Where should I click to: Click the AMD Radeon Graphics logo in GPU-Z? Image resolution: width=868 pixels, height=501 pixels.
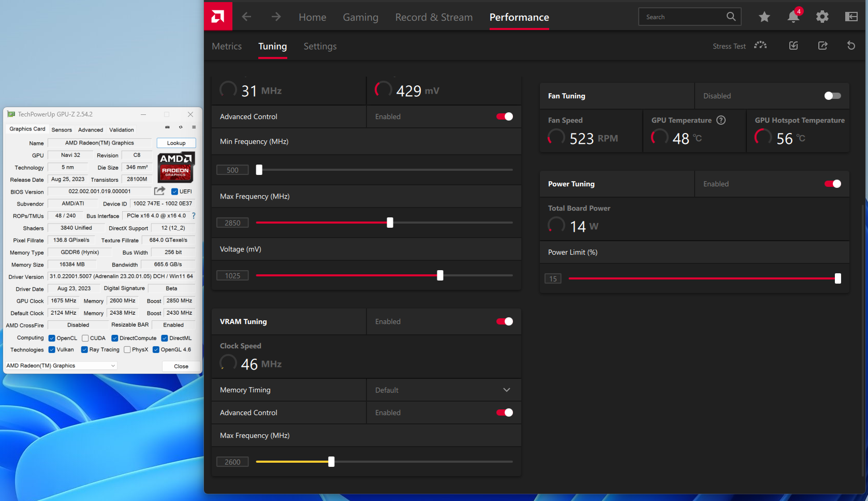tap(176, 167)
